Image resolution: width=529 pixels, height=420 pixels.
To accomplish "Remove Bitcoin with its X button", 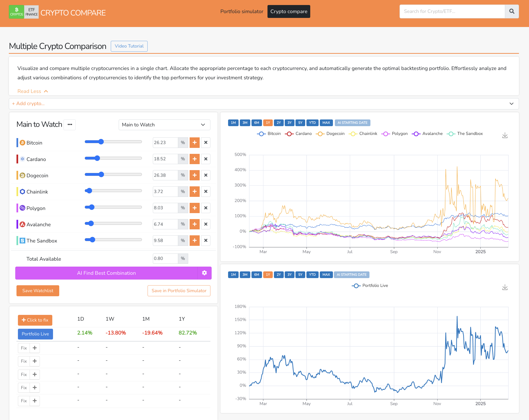I will click(x=206, y=143).
